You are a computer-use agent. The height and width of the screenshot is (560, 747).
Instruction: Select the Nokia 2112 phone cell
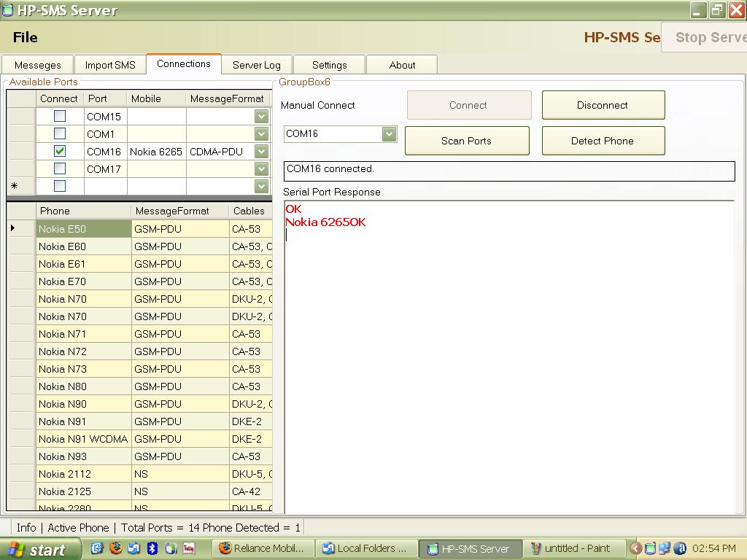[x=83, y=474]
